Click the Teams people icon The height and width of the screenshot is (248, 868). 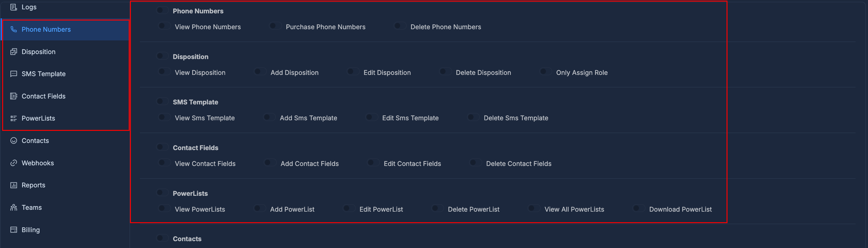click(x=13, y=207)
